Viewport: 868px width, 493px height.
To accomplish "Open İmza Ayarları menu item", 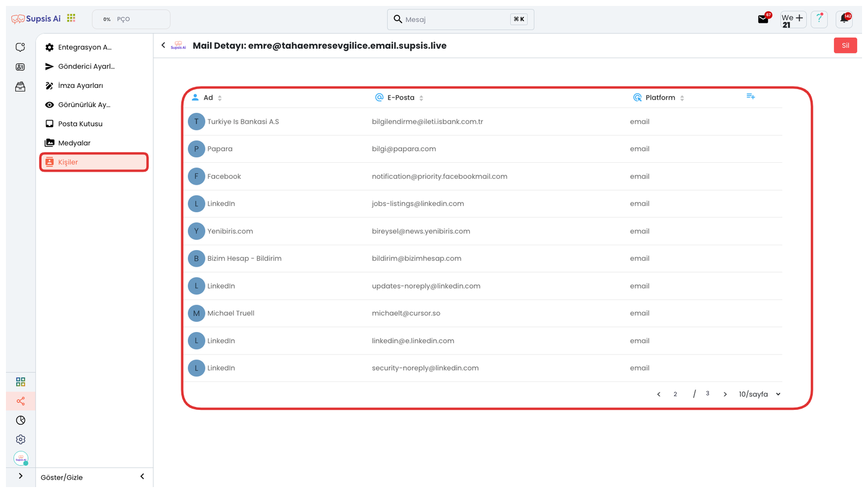I will point(94,86).
